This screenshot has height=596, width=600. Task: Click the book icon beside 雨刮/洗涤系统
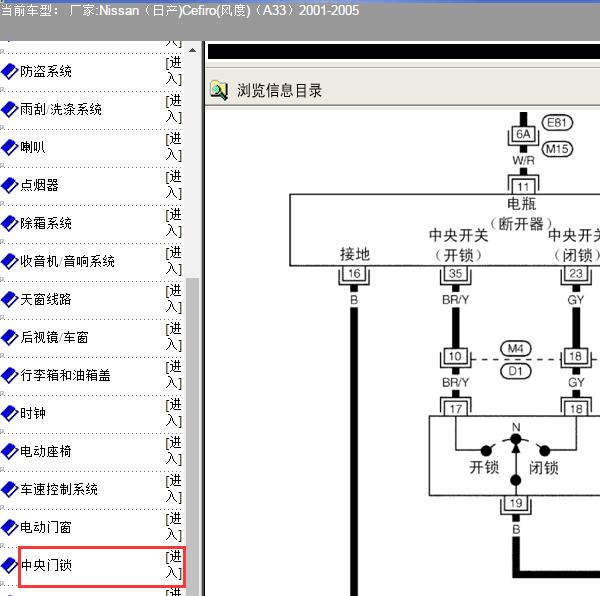tap(10, 109)
